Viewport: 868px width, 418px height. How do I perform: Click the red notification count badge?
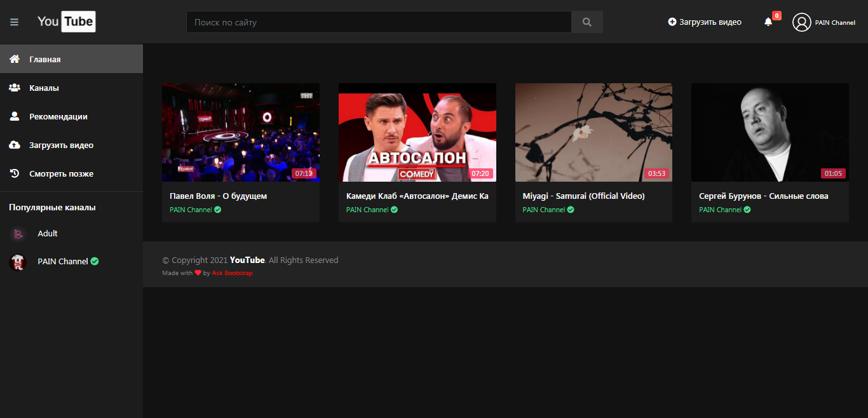pyautogui.click(x=776, y=16)
